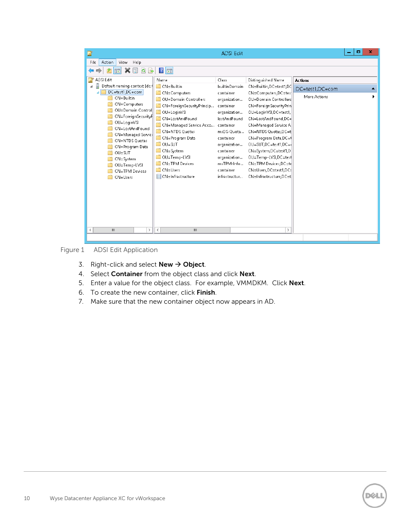Select CN=System row in list
Screen dimensions: 411x532
[223, 151]
